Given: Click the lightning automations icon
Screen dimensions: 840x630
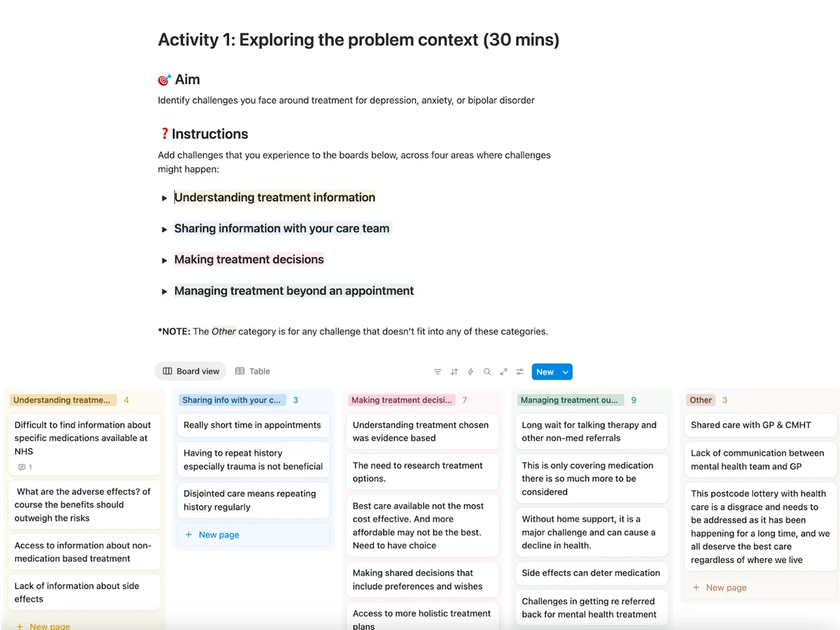Looking at the screenshot, I should 470,371.
